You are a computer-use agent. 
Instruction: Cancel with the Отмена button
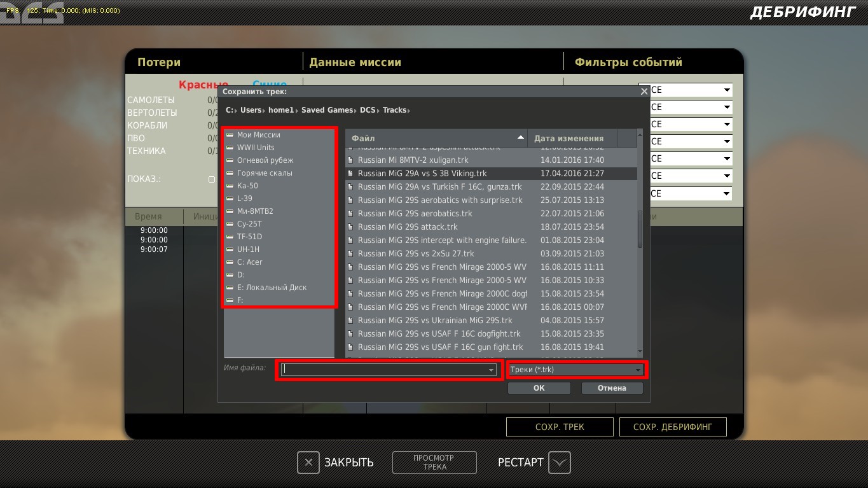(612, 387)
